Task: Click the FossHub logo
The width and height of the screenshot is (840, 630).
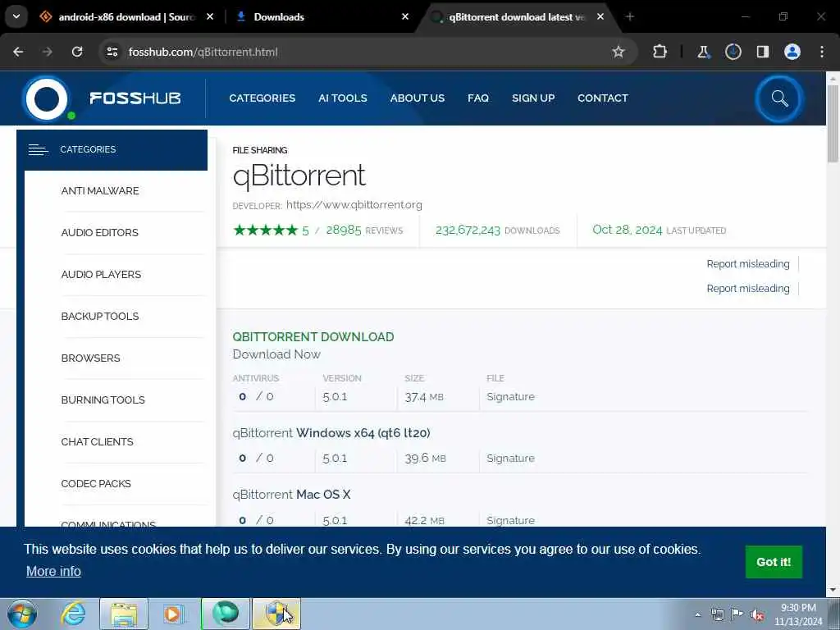Action: [x=103, y=98]
